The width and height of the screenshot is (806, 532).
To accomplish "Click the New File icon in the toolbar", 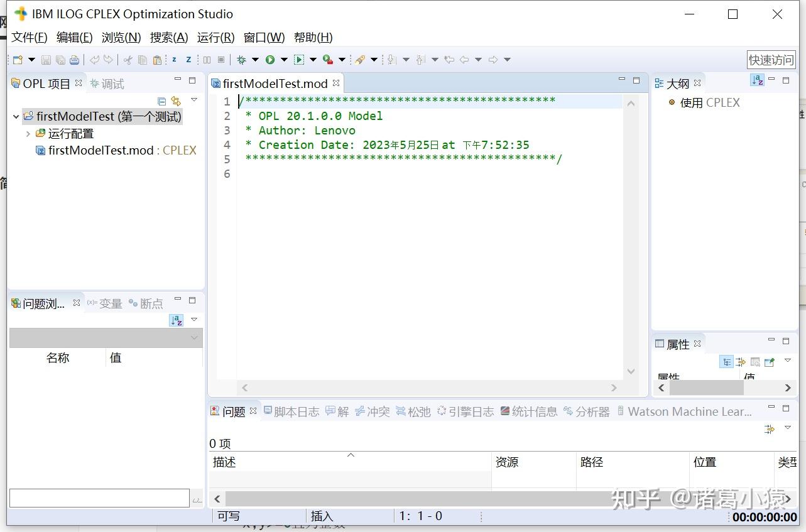I will coord(18,60).
